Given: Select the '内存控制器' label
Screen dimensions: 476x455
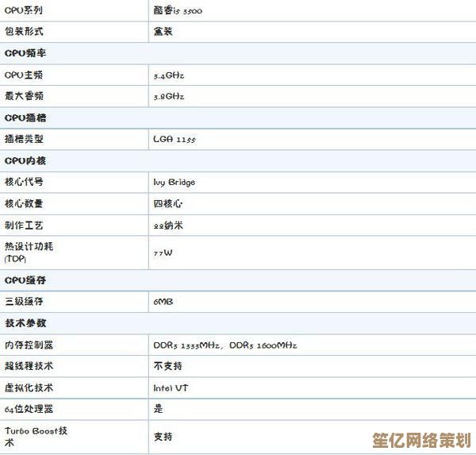Looking at the screenshot, I should [29, 345].
